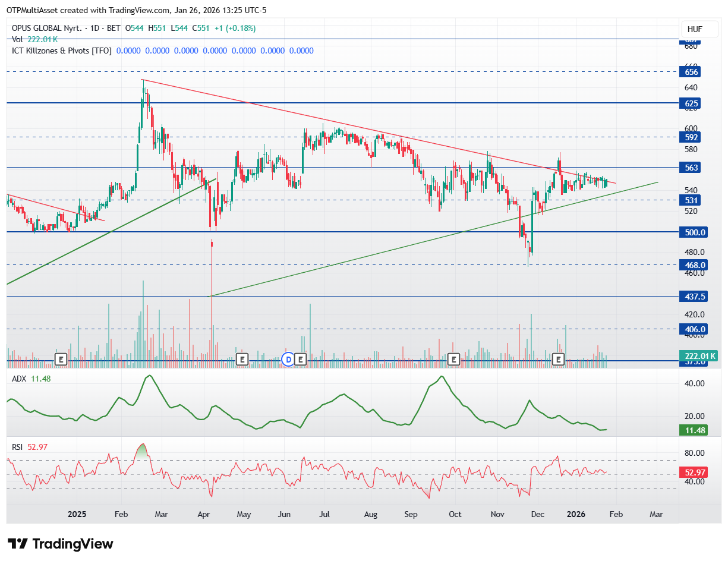Viewport: 728px width, 564px height.
Task: Click the earnings E marker right of D
Action: pyautogui.click(x=301, y=359)
